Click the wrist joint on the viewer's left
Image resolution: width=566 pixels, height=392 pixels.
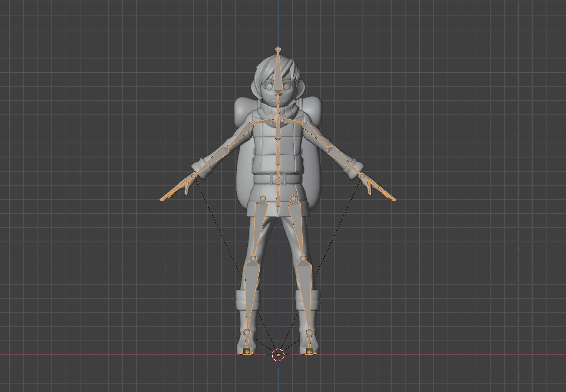[x=194, y=176]
